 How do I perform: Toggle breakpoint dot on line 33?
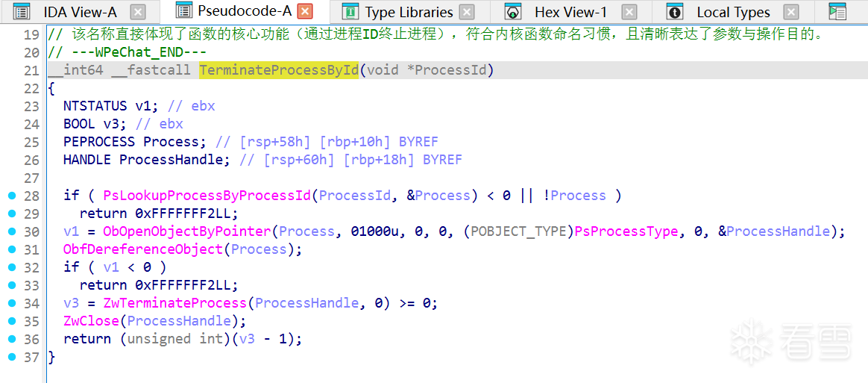coord(13,285)
